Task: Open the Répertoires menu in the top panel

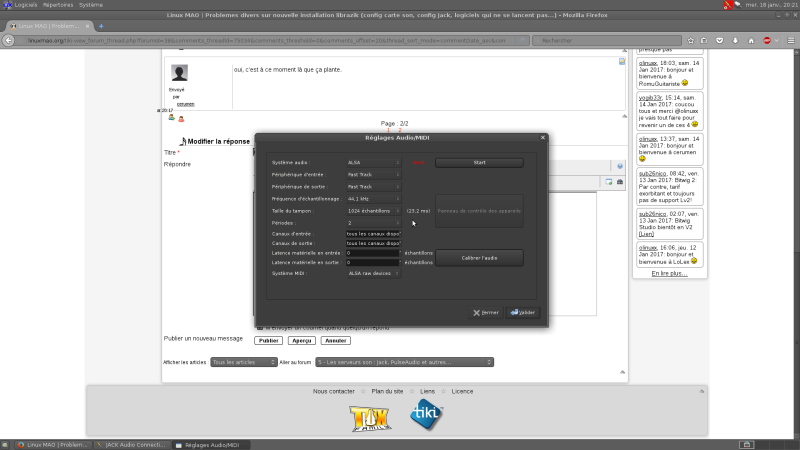Action: pos(58,5)
